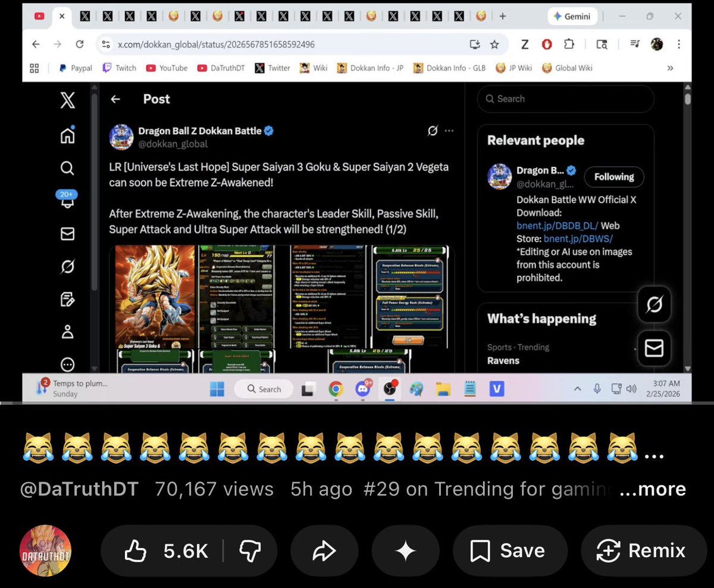The width and height of the screenshot is (714, 588).
Task: Open the post's three-dot more menu
Action: click(x=449, y=131)
